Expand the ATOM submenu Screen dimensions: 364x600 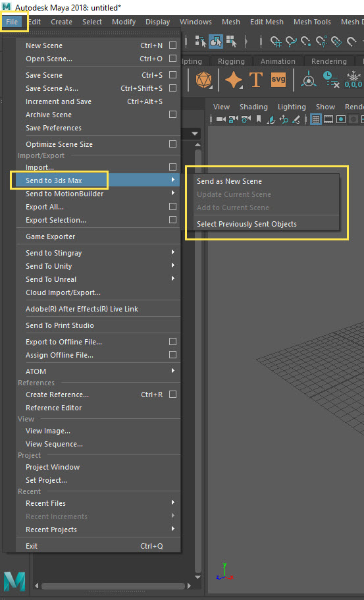point(173,370)
